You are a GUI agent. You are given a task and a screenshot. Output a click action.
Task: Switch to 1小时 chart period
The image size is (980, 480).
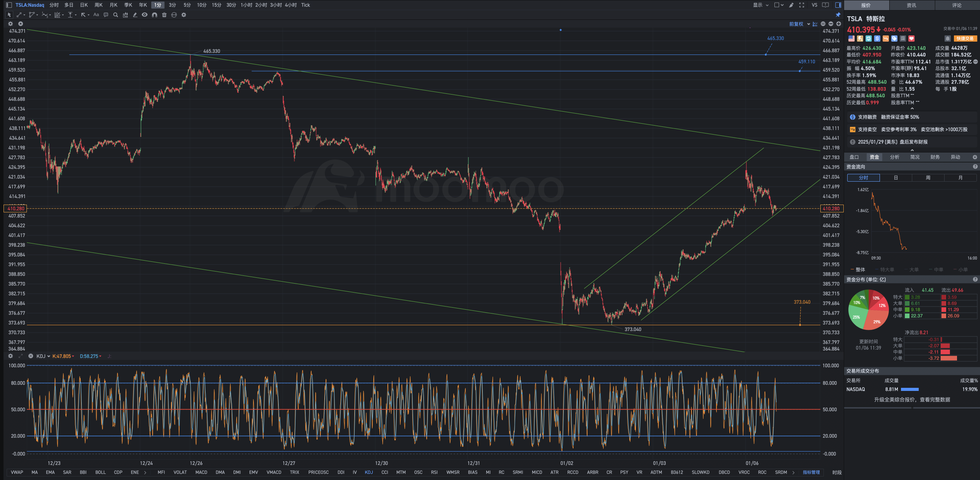point(246,5)
